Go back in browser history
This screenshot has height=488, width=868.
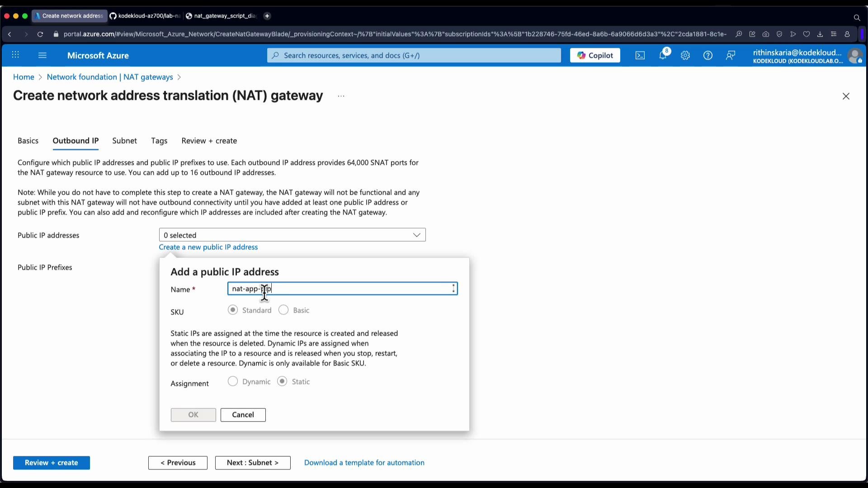[x=9, y=34]
